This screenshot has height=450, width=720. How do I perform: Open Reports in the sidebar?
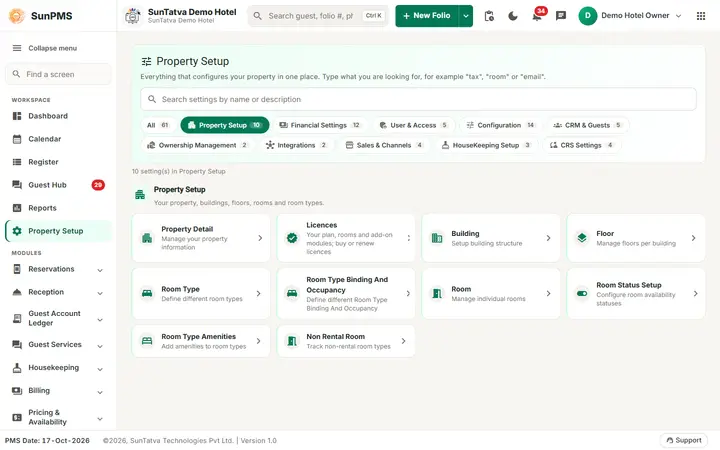click(x=58, y=208)
